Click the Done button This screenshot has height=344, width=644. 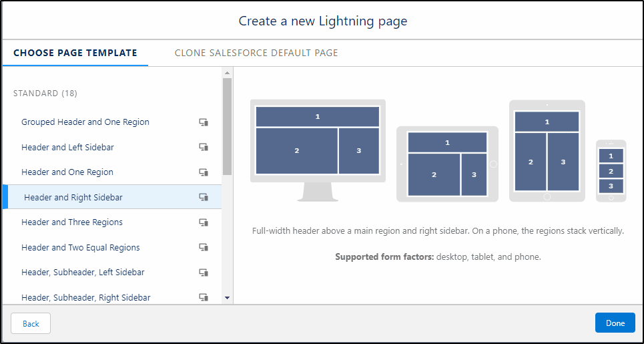[x=615, y=323]
